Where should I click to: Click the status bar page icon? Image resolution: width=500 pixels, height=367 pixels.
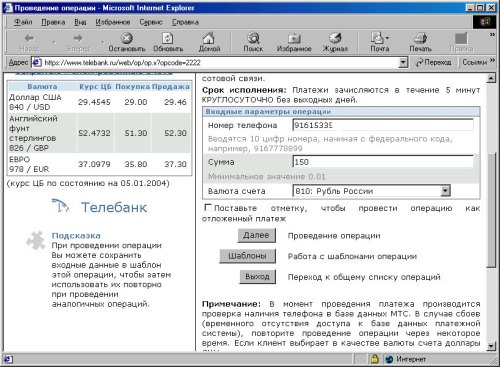pyautogui.click(x=8, y=359)
